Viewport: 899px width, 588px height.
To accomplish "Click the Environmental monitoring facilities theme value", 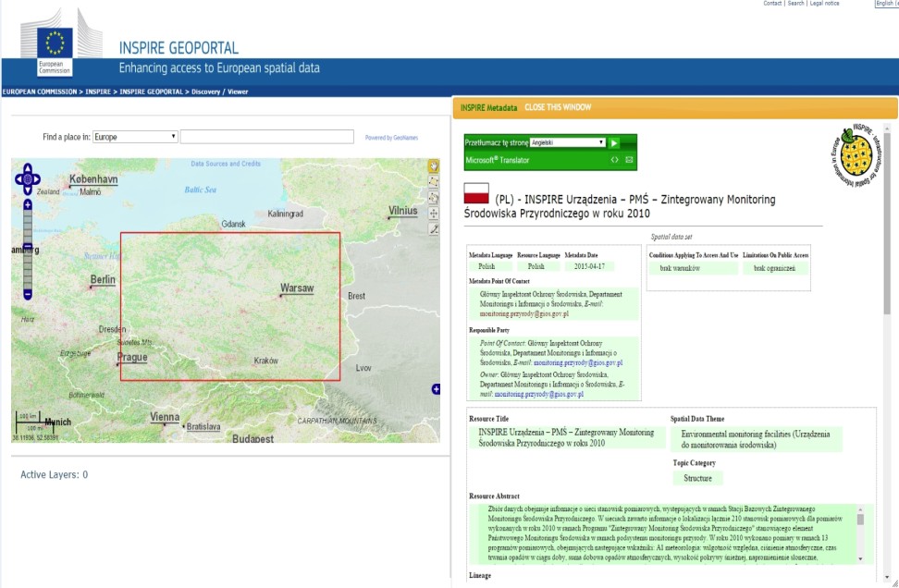I will click(x=756, y=439).
